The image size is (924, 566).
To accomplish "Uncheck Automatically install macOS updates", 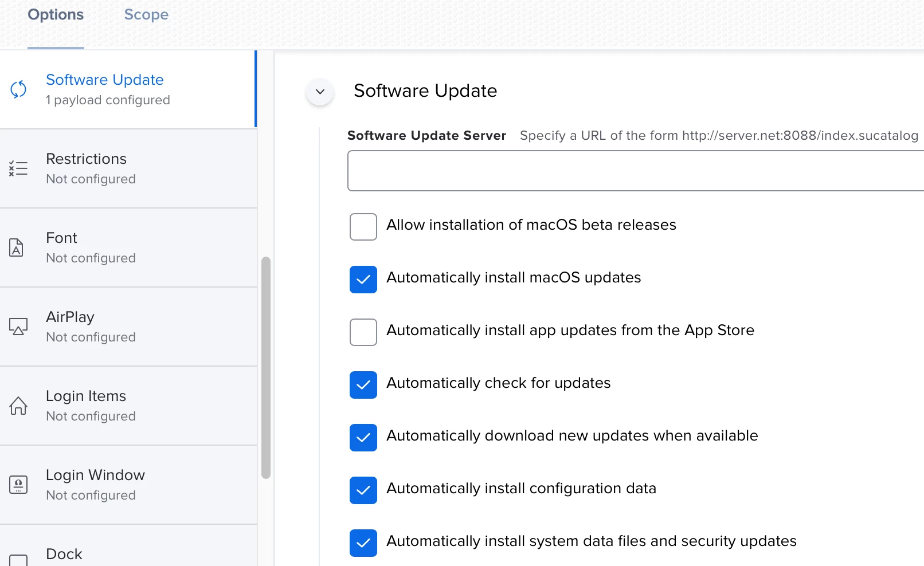I will (363, 280).
